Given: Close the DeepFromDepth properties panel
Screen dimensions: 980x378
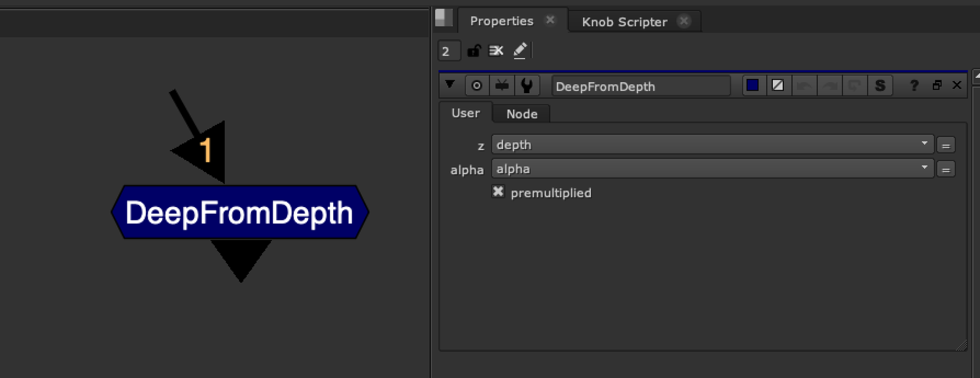Looking at the screenshot, I should [x=957, y=85].
